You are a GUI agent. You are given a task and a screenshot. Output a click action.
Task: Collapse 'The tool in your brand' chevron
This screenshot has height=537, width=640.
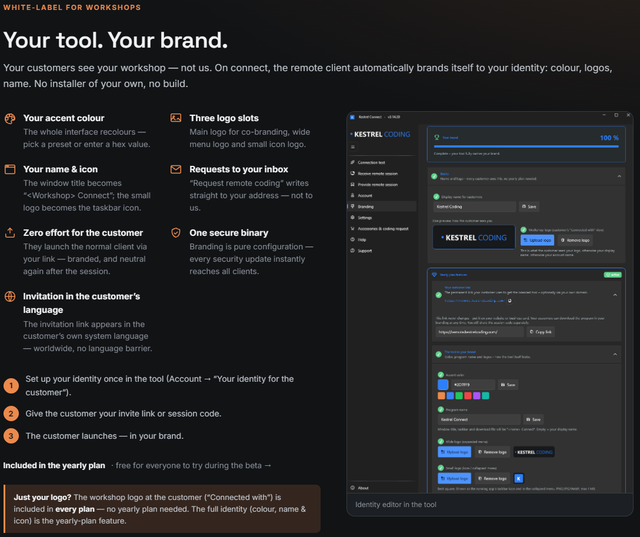(x=615, y=354)
